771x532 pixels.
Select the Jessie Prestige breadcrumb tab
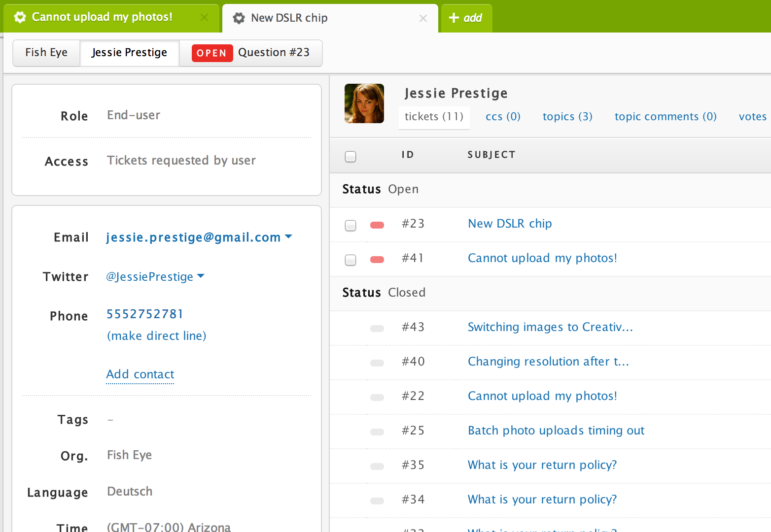pos(129,53)
